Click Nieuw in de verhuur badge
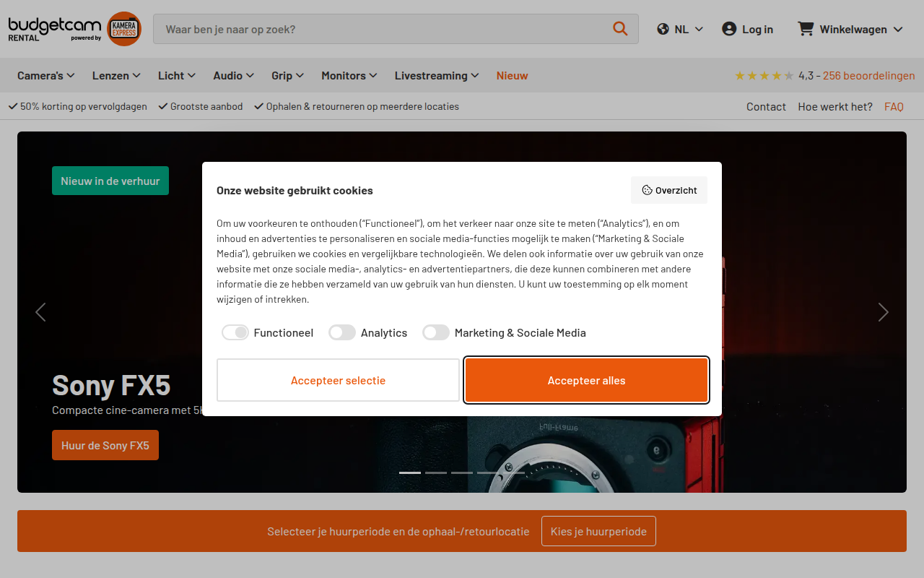Viewport: 924px width, 578px height. [110, 181]
